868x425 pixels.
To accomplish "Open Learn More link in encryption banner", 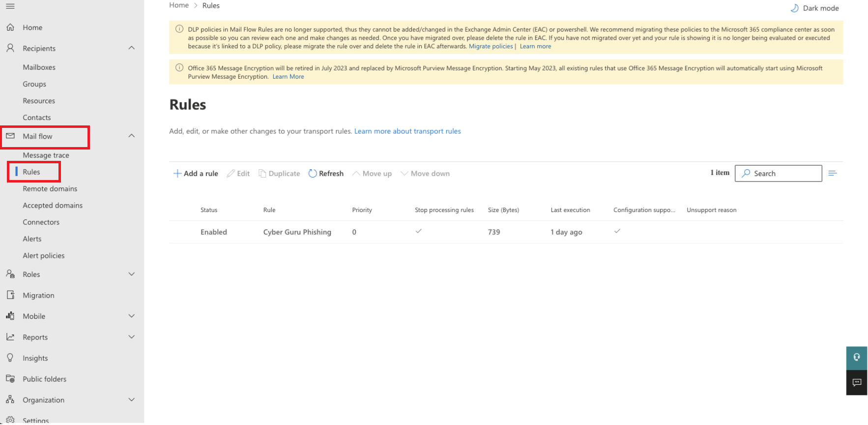I will point(289,77).
